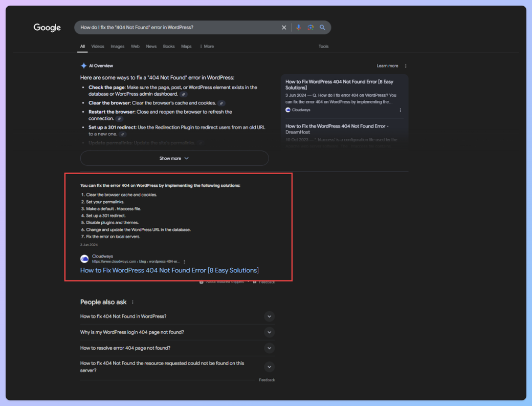The image size is (532, 406).
Task: Open the three-dot menu next to the snippet URL
Action: click(184, 261)
